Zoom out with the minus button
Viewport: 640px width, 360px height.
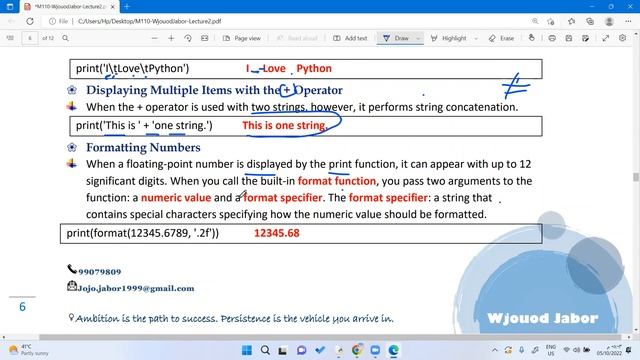click(x=154, y=38)
